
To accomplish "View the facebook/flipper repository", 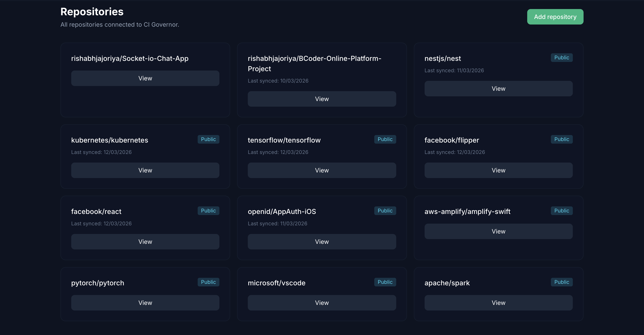I will pyautogui.click(x=498, y=170).
